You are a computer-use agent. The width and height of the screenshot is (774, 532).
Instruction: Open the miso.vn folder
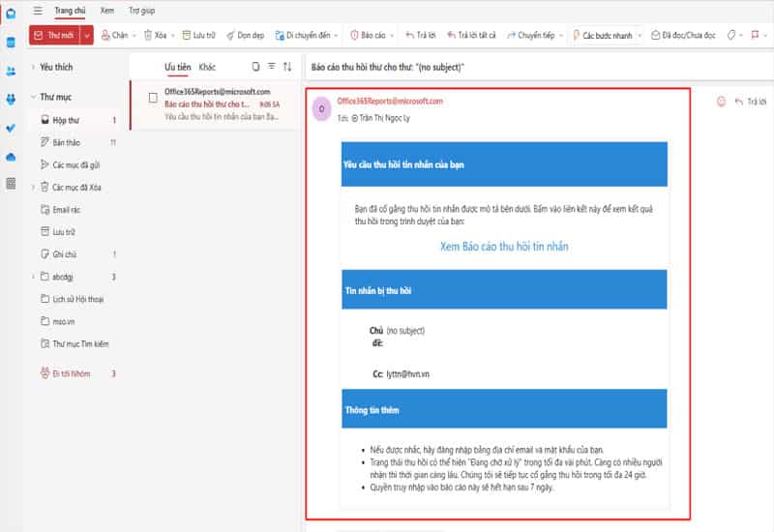(74, 321)
